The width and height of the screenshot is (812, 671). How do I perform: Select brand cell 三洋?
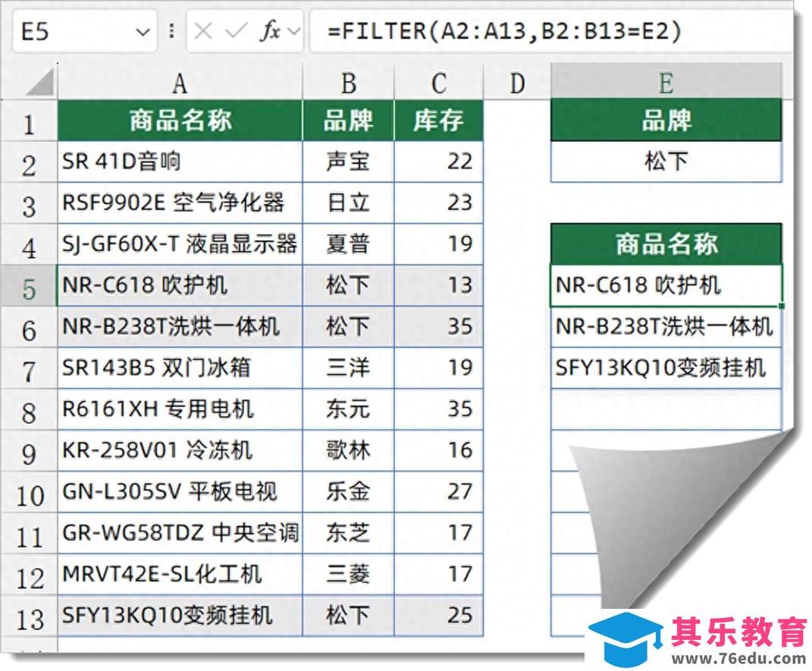tap(348, 368)
